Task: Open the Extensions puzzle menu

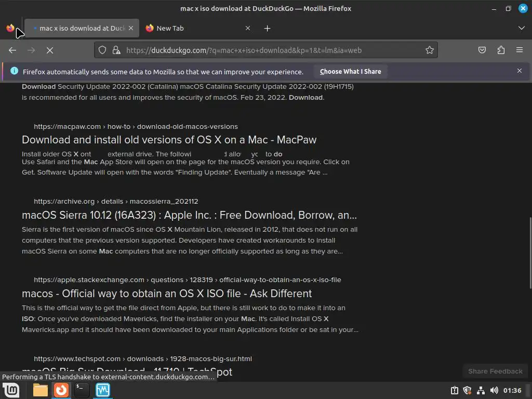Action: click(x=501, y=50)
